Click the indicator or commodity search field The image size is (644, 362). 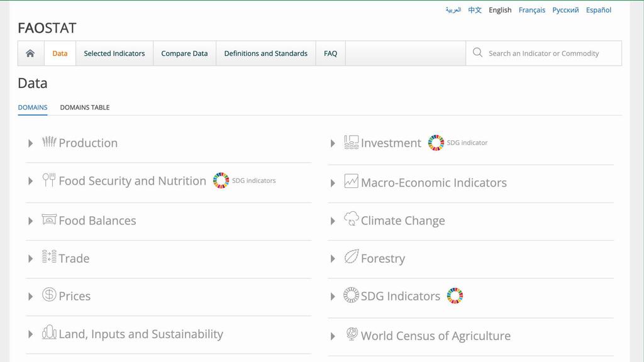[543, 53]
